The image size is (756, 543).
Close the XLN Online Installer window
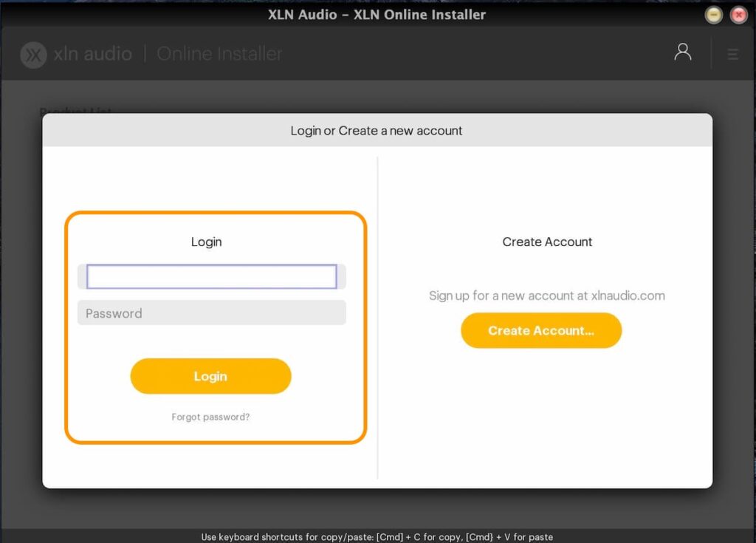click(x=738, y=15)
